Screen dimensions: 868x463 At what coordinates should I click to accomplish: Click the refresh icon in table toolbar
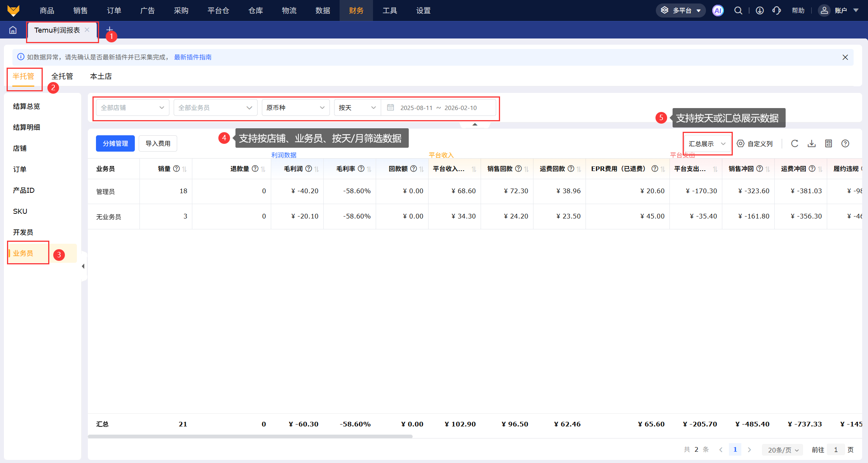click(795, 143)
